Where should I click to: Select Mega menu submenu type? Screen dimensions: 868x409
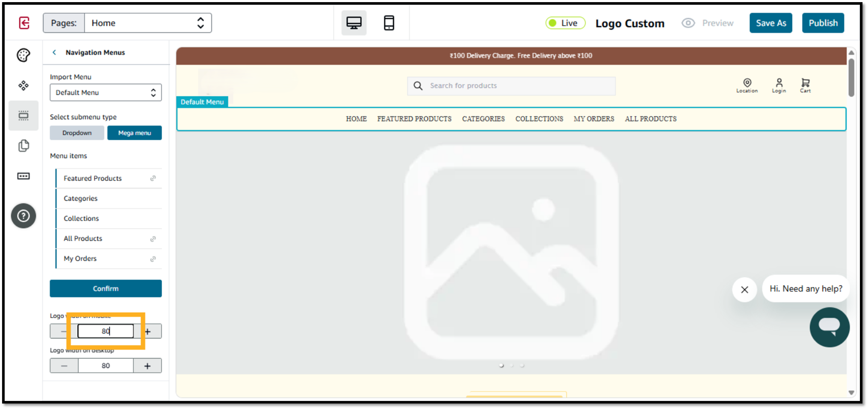(x=134, y=133)
